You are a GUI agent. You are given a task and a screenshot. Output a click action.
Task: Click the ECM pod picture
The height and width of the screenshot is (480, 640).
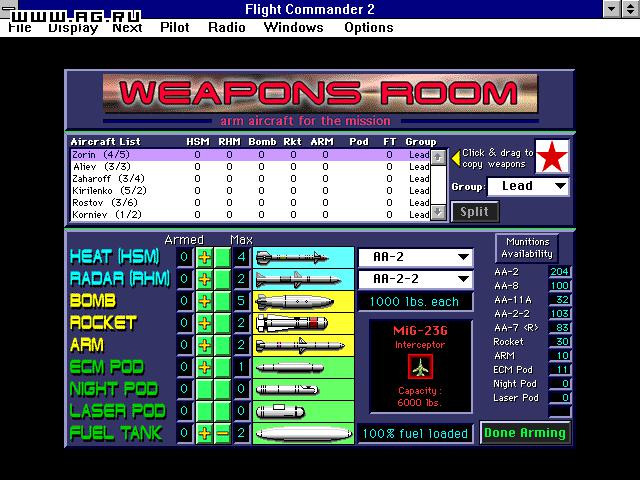pyautogui.click(x=303, y=368)
